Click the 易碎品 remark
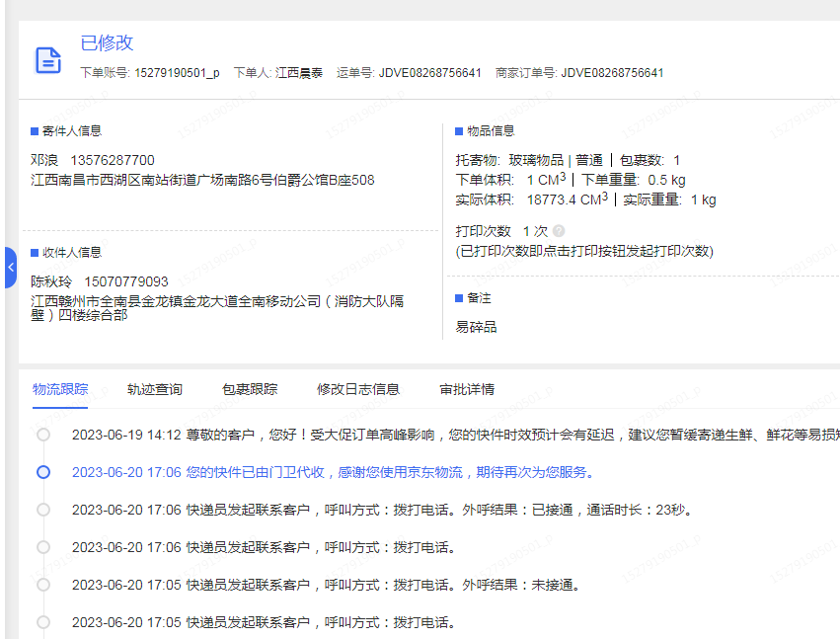This screenshot has height=639, width=840. (476, 327)
